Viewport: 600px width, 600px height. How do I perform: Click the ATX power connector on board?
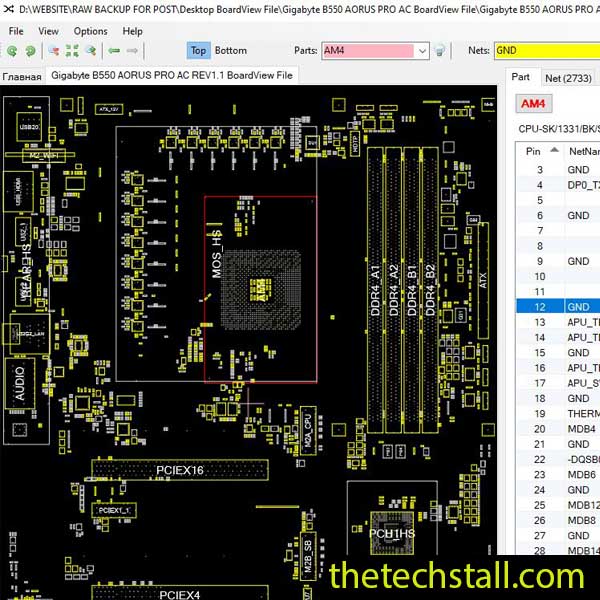pos(483,280)
